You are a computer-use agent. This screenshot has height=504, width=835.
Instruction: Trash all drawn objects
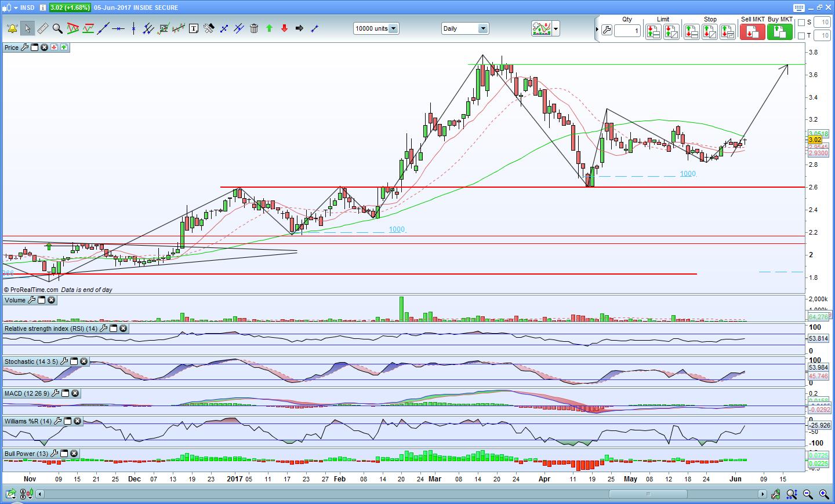click(x=254, y=28)
